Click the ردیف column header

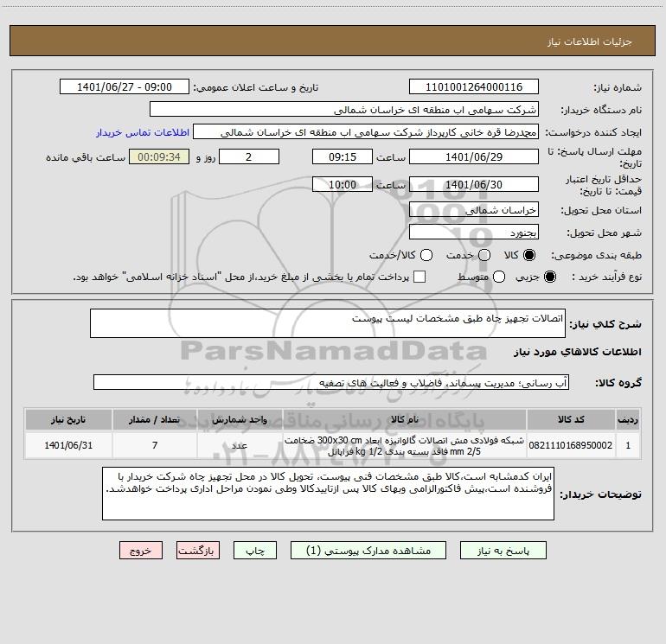click(628, 419)
